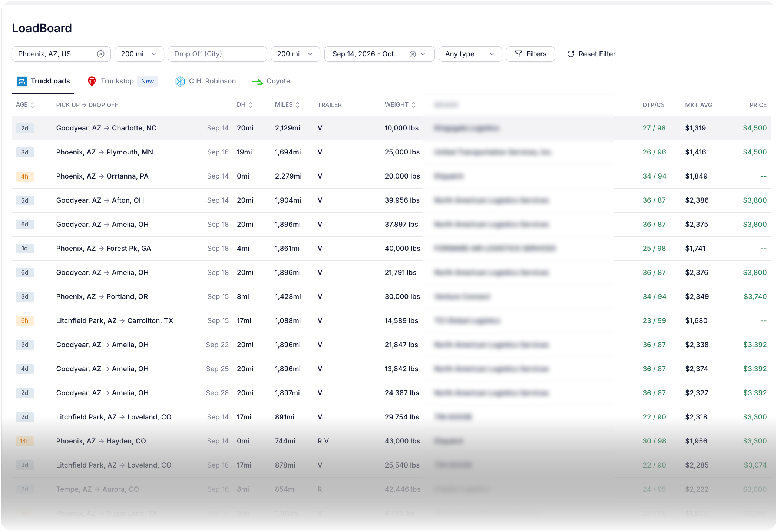The image size is (777, 532).
Task: Click the TRAILER column header
Action: click(330, 105)
